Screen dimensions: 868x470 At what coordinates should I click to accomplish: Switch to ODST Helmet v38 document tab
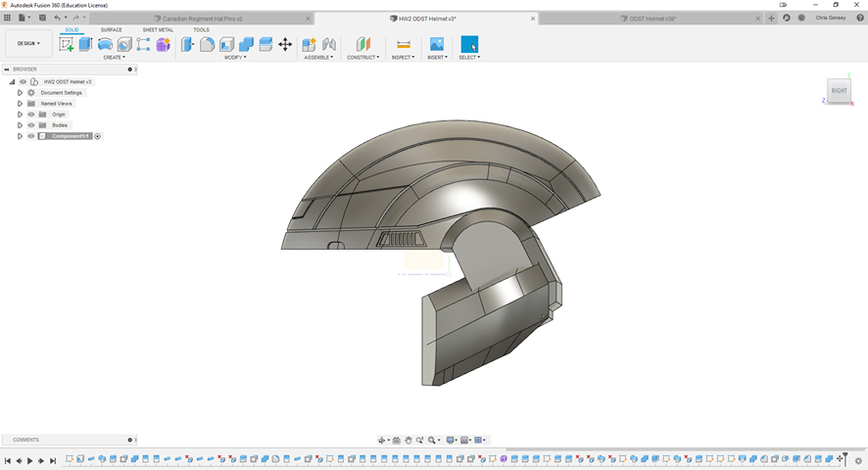(652, 19)
